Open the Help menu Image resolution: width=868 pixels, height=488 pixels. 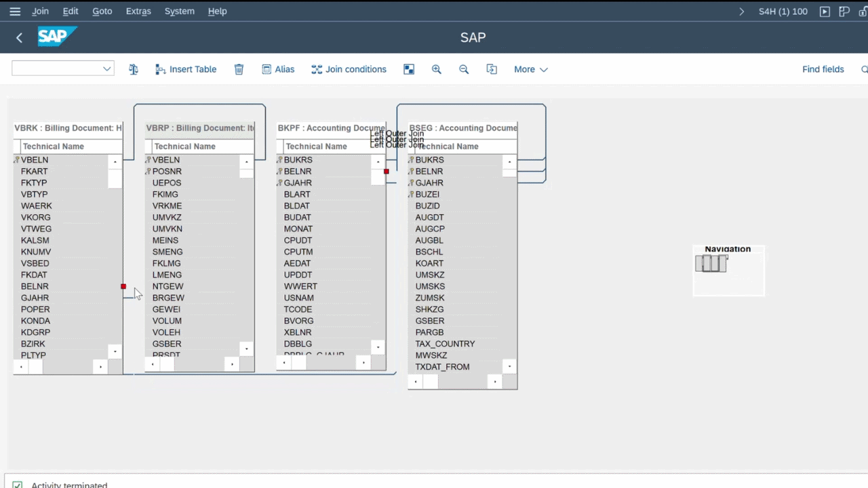pyautogui.click(x=218, y=12)
